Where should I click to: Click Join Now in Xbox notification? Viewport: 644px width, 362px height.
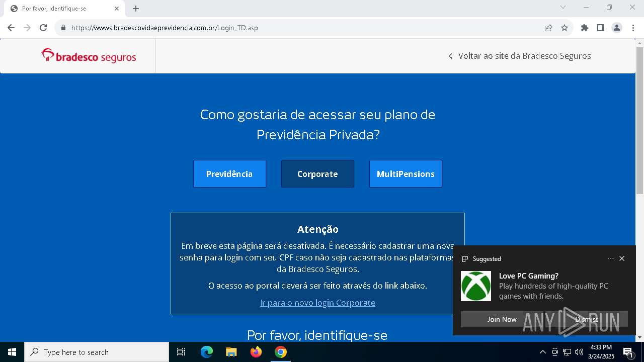click(x=502, y=319)
